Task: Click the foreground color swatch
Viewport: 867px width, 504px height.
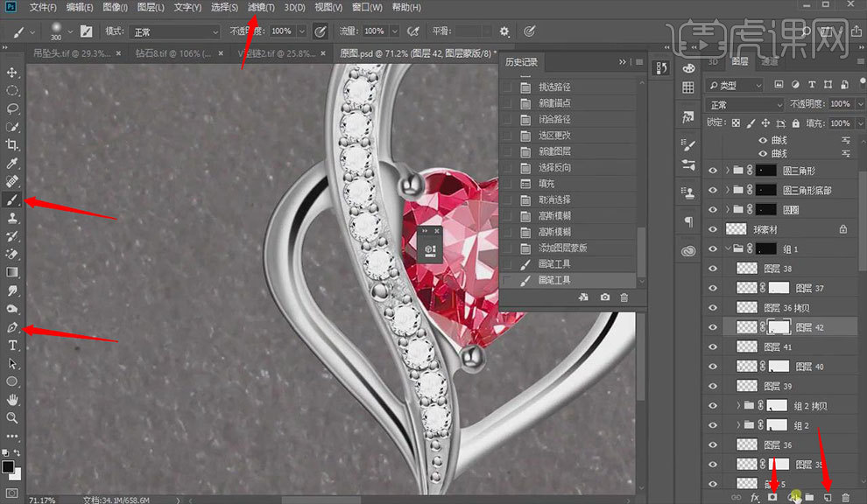Action: 8,467
